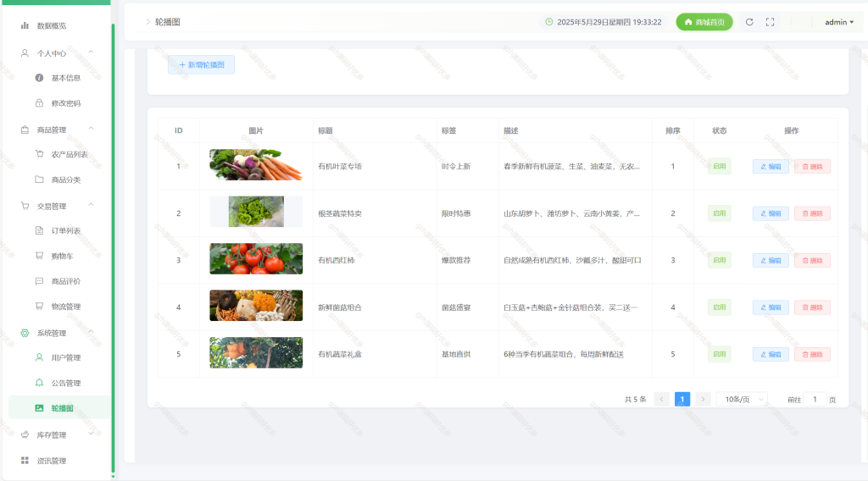Image resolution: width=868 pixels, height=481 pixels.
Task: Open 数据概览 dashboard chart icon
Action: [25, 25]
